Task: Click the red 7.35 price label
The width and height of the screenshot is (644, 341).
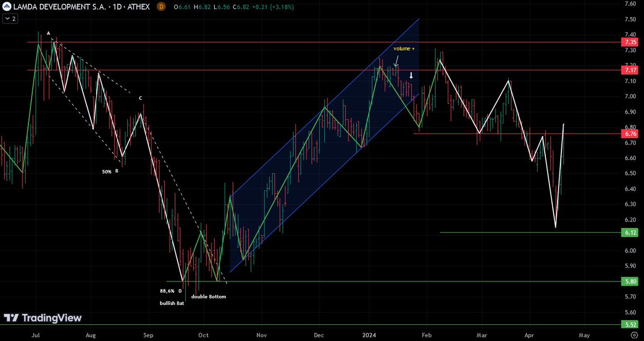Action: (x=629, y=42)
